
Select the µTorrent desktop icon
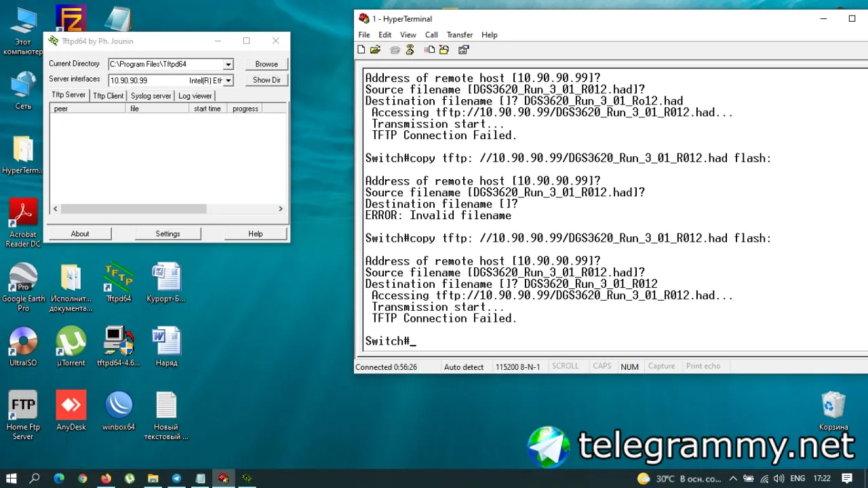pyautogui.click(x=71, y=346)
